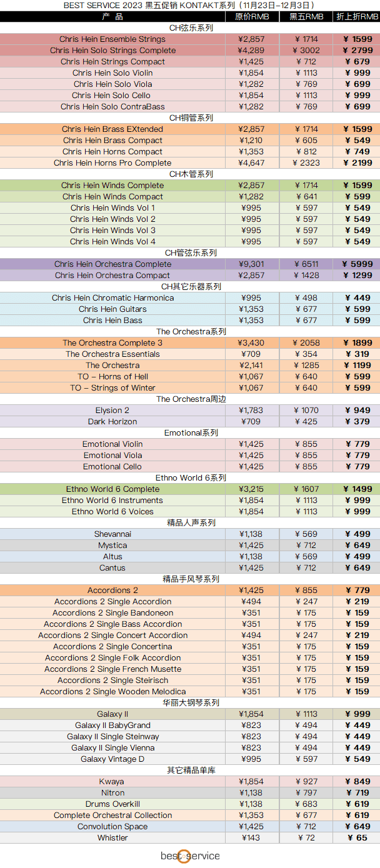Click 'Nitron' library name
The image size is (380, 868).
tap(112, 793)
